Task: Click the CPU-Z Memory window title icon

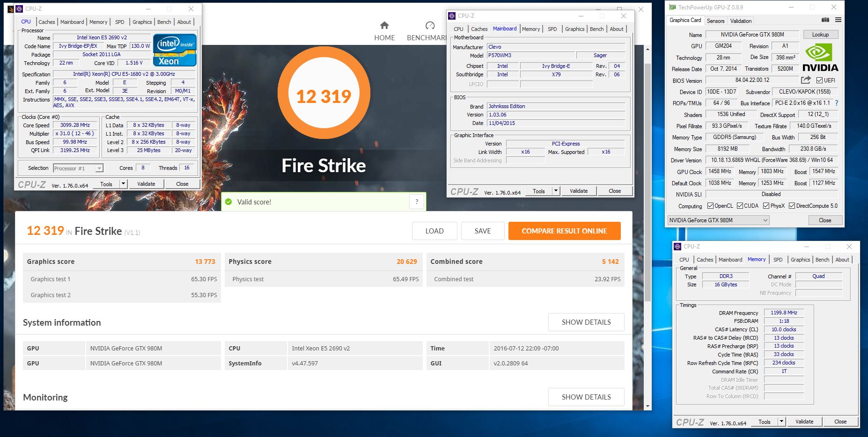Action: point(677,247)
